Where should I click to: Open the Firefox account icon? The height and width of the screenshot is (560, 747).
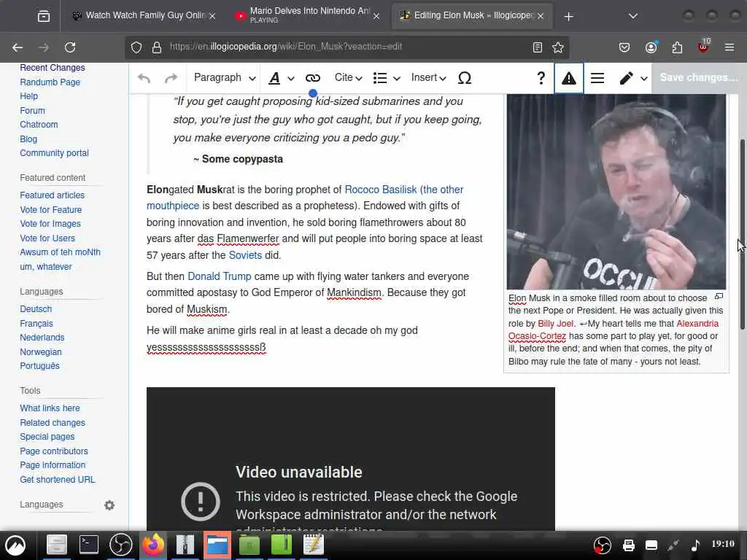651,47
